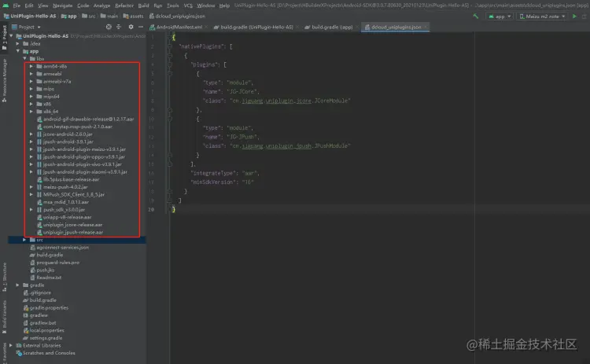The image size is (590, 364).
Task: Click the push.jks file icon
Action: (33, 270)
